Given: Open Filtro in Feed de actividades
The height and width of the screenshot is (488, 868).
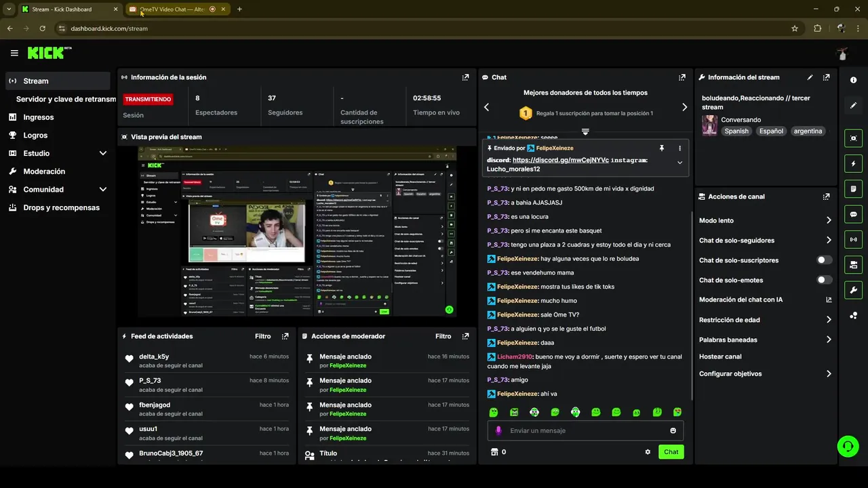Looking at the screenshot, I should [x=263, y=336].
